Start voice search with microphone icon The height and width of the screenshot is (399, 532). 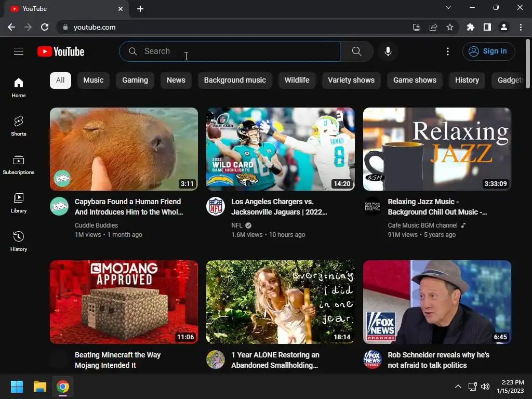pos(388,51)
